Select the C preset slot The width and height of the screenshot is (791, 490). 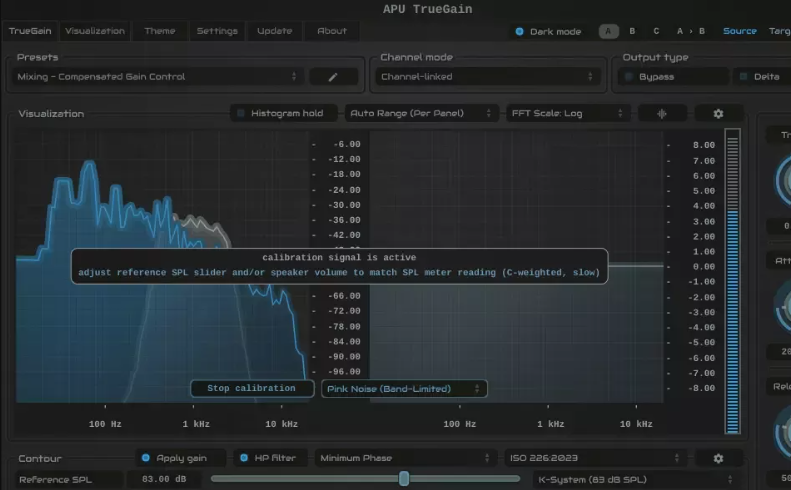[656, 31]
